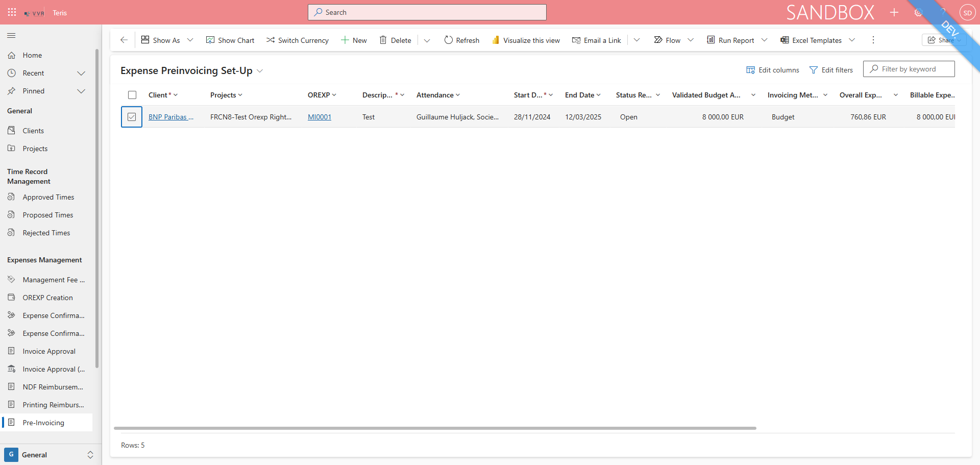Click the global Search box
This screenshot has height=465, width=980.
click(427, 12)
